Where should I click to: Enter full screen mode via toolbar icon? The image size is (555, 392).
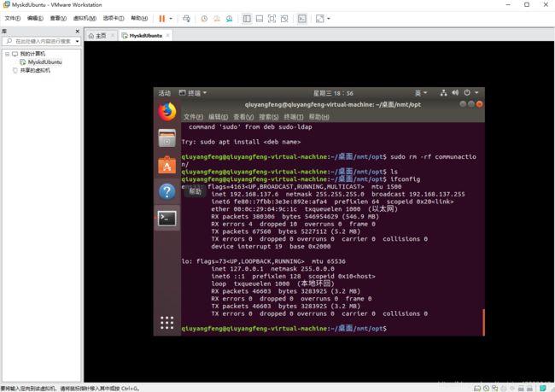(x=272, y=19)
